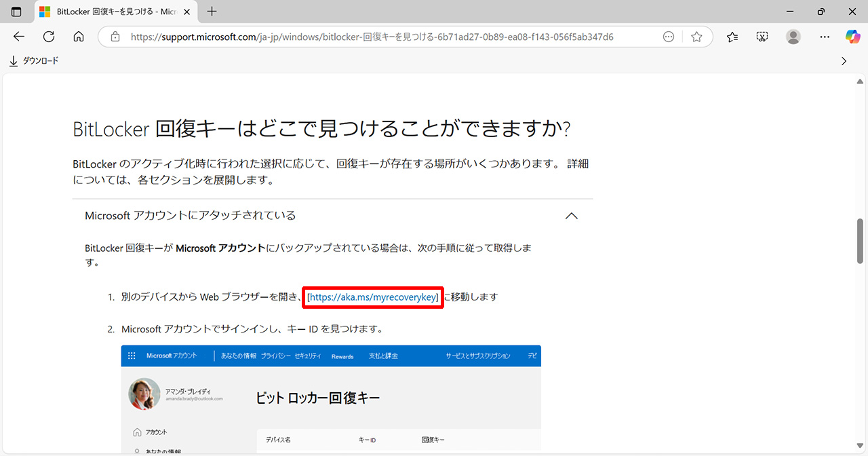Click the Microsoft アカウント label in screenshot
The image size is (868, 456).
pyautogui.click(x=172, y=356)
